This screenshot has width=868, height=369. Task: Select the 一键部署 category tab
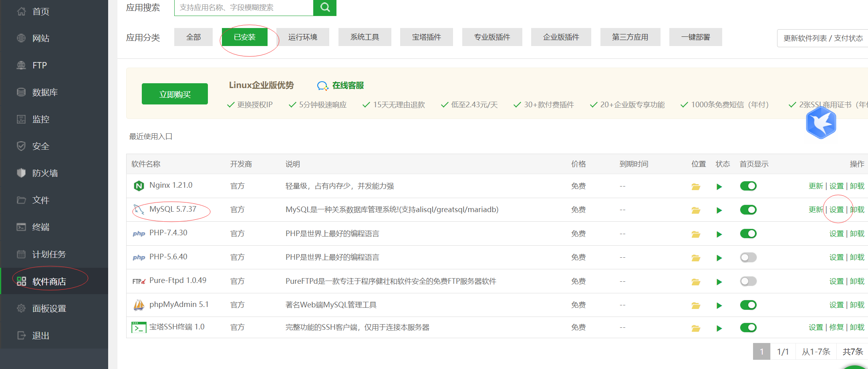(x=695, y=37)
